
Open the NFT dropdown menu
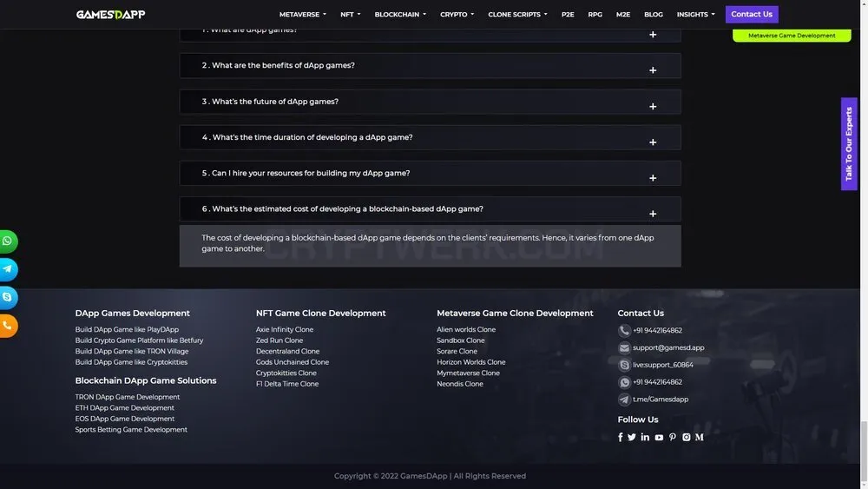point(351,15)
